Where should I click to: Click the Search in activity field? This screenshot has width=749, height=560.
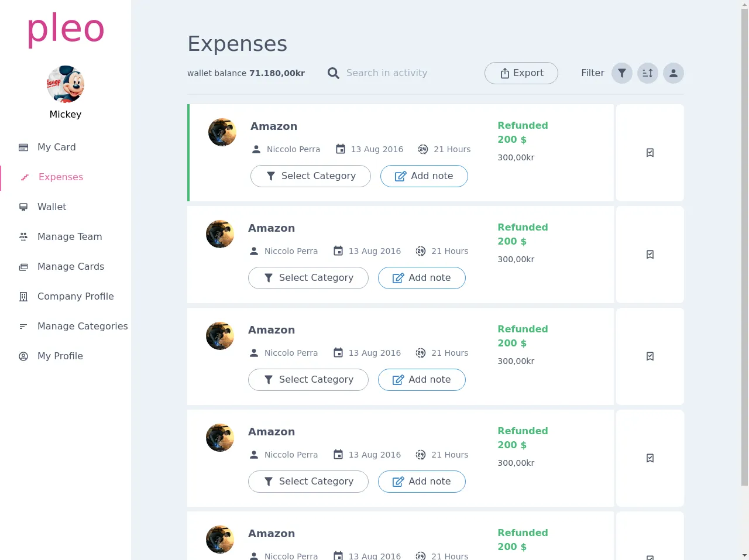(x=398, y=73)
